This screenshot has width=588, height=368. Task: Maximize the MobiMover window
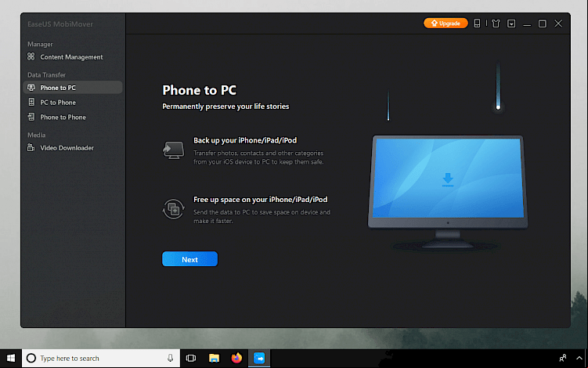pos(543,23)
